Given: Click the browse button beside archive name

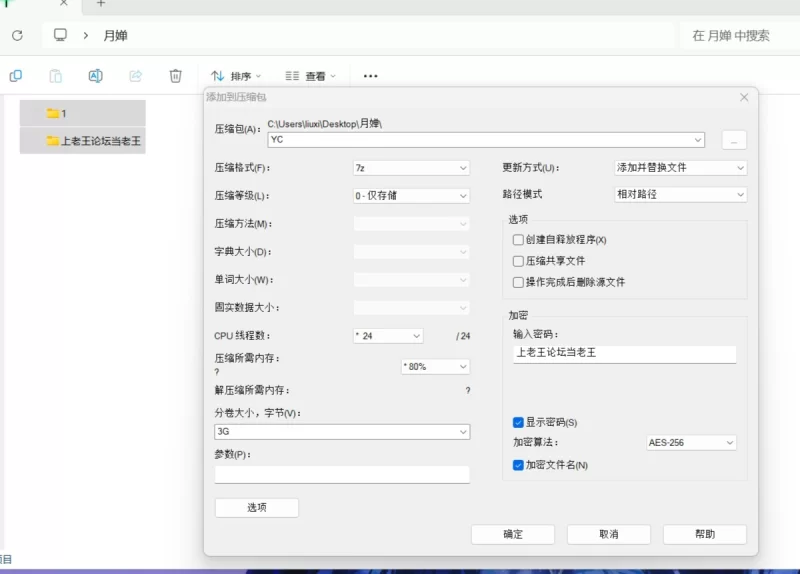Looking at the screenshot, I should (734, 140).
